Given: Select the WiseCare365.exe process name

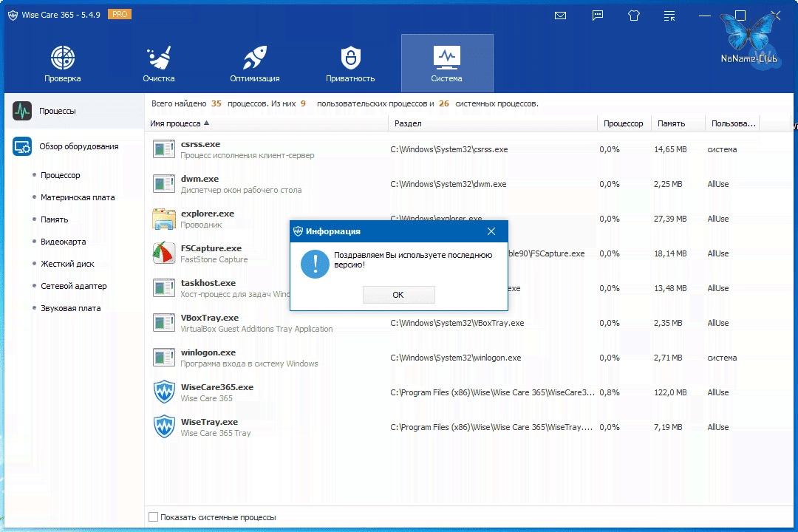Looking at the screenshot, I should click(x=216, y=387).
